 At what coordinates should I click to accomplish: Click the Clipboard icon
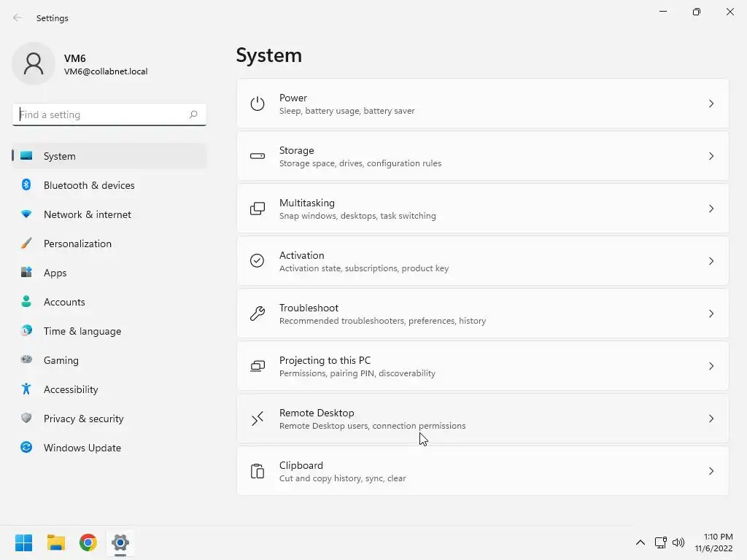258,471
